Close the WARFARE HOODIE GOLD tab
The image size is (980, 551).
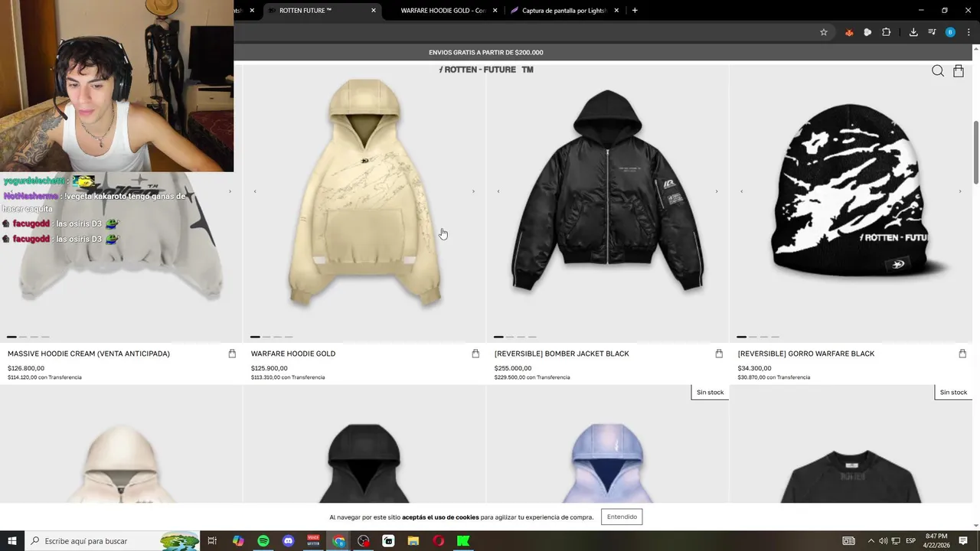point(495,11)
